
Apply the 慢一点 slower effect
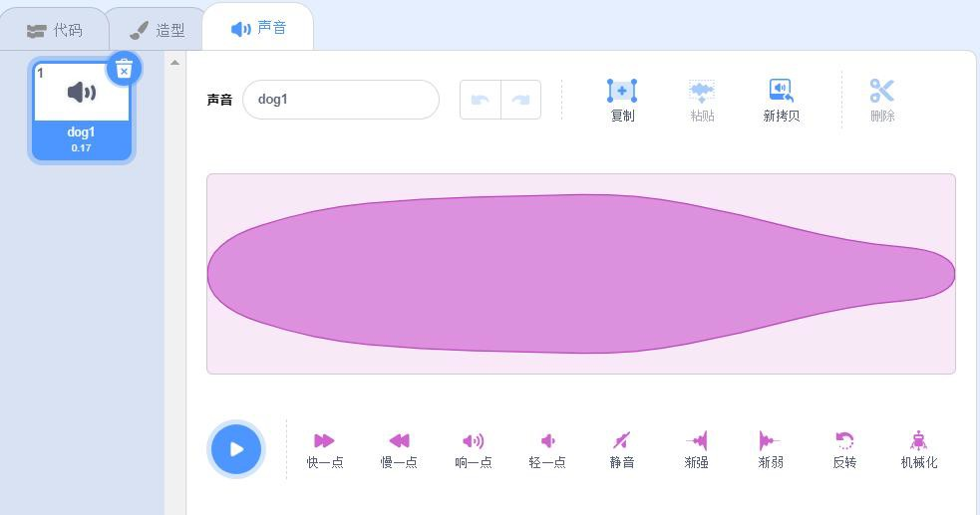pyautogui.click(x=399, y=449)
